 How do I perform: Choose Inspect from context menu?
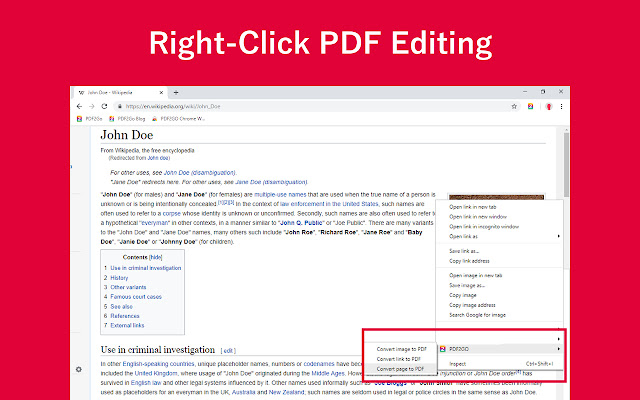500,364
